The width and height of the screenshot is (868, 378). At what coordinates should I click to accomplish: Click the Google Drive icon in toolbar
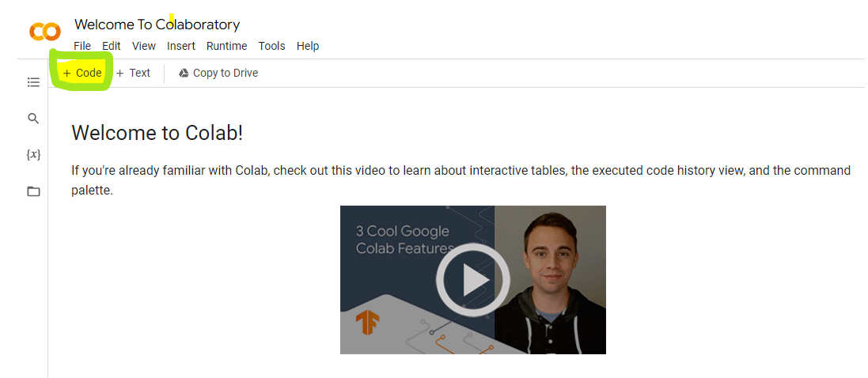coord(184,73)
